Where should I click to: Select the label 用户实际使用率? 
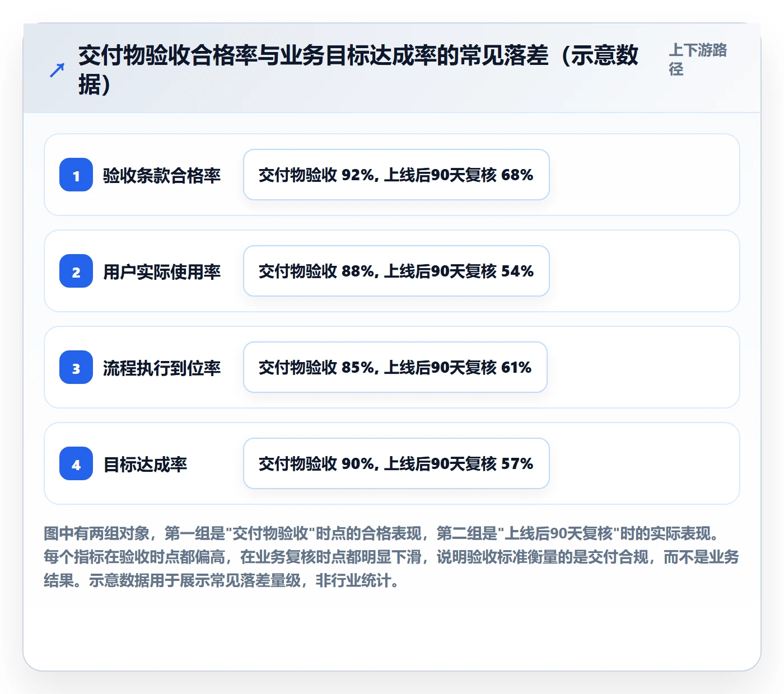(x=162, y=271)
